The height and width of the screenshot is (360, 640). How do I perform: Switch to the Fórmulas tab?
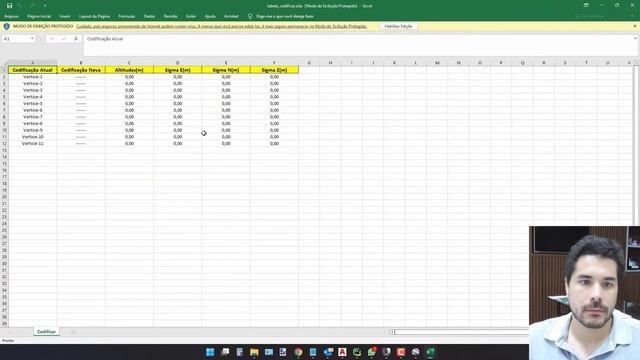pos(127,16)
